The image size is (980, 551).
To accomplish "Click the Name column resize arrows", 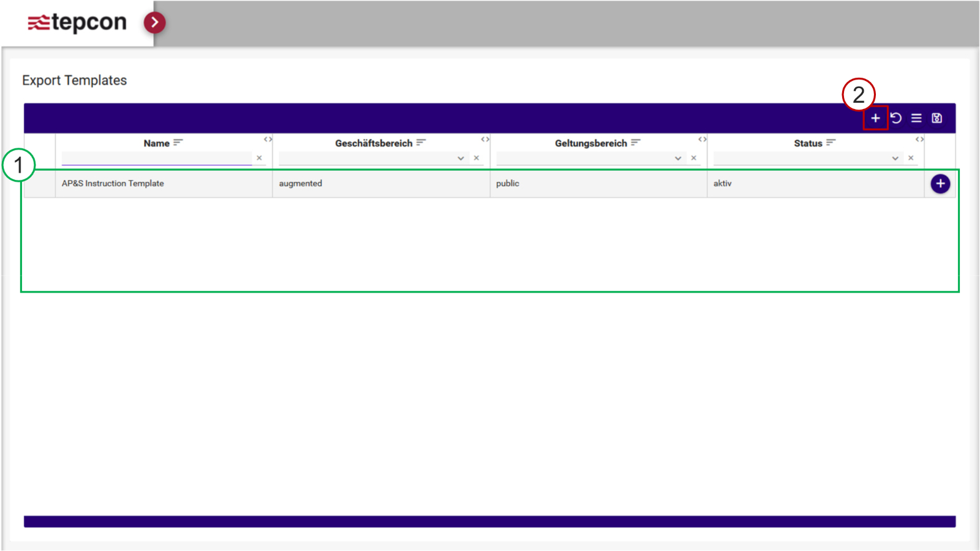I will pos(268,140).
